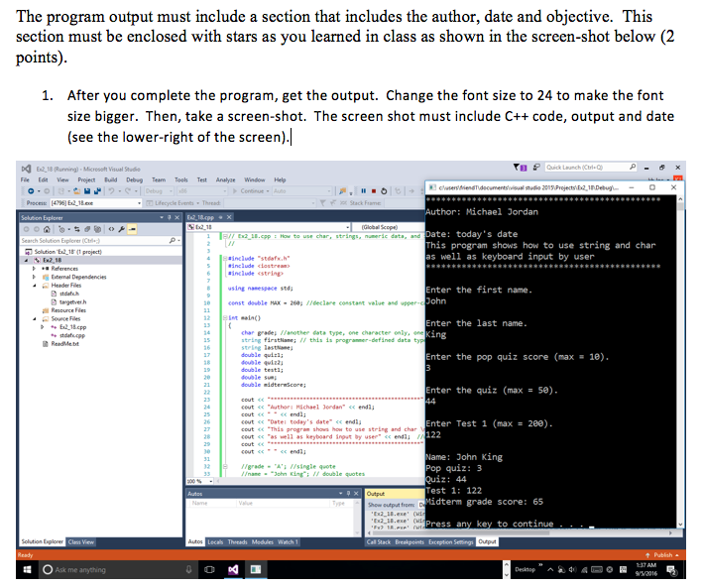Click Properties wrench icon in Solution Explorer
703x588 pixels.
coord(122,230)
